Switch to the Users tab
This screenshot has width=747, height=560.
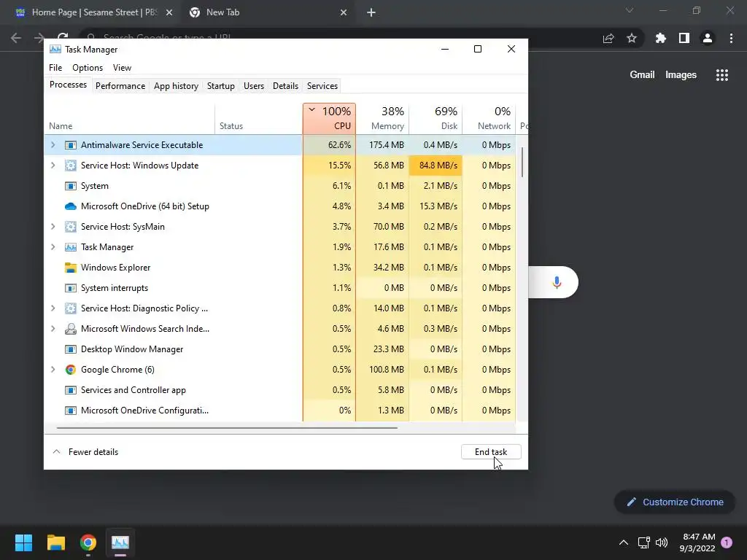[x=253, y=86]
